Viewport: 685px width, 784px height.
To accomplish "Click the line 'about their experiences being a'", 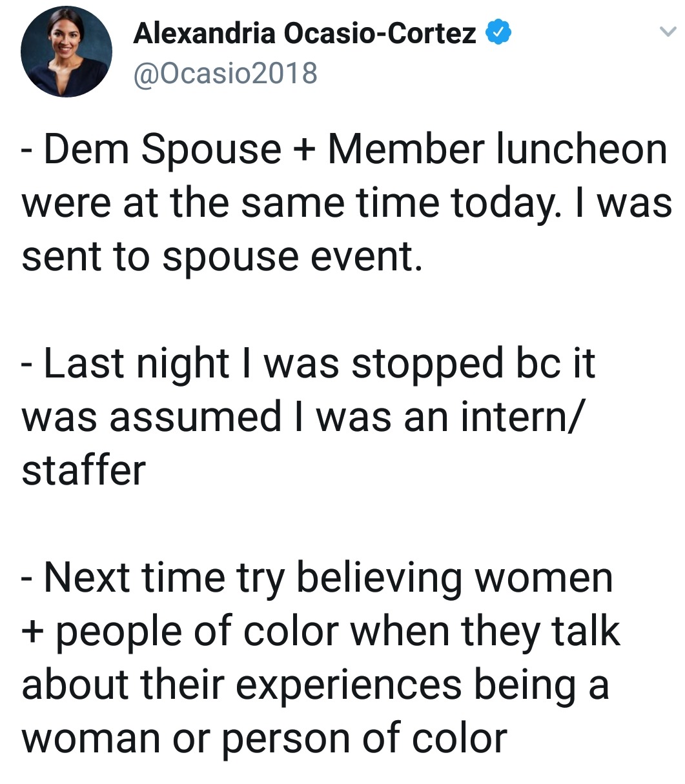I will (315, 685).
